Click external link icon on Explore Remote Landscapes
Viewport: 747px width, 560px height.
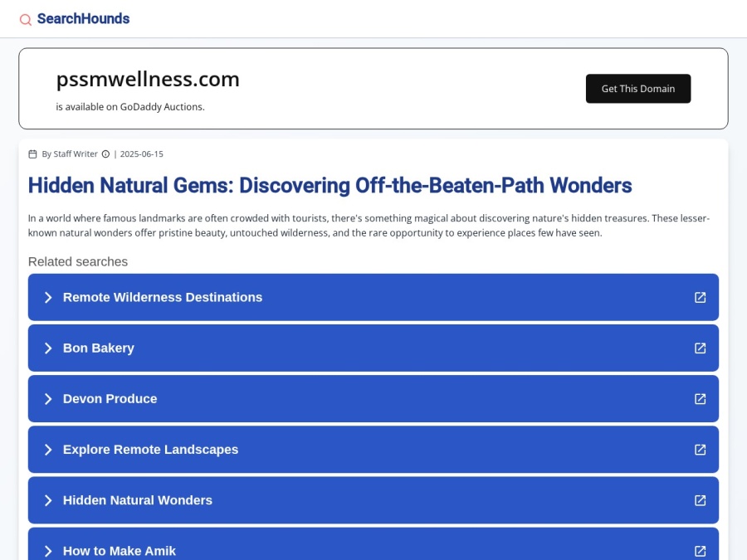700,450
